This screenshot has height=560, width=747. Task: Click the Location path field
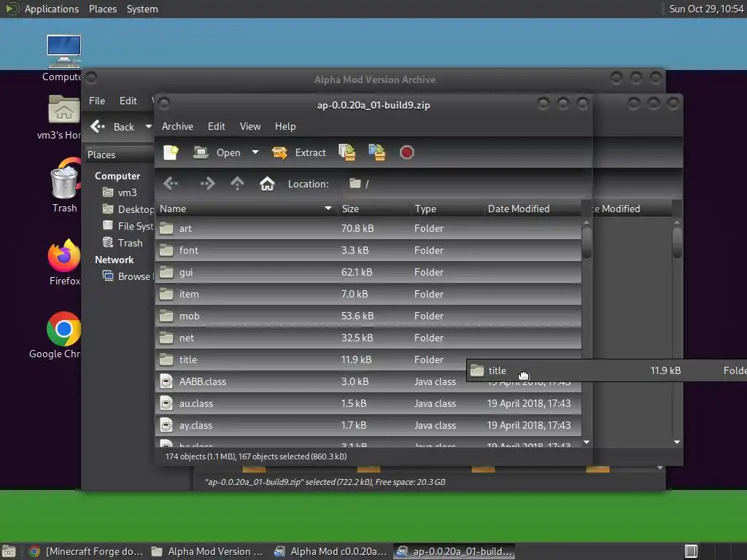pyautogui.click(x=465, y=184)
